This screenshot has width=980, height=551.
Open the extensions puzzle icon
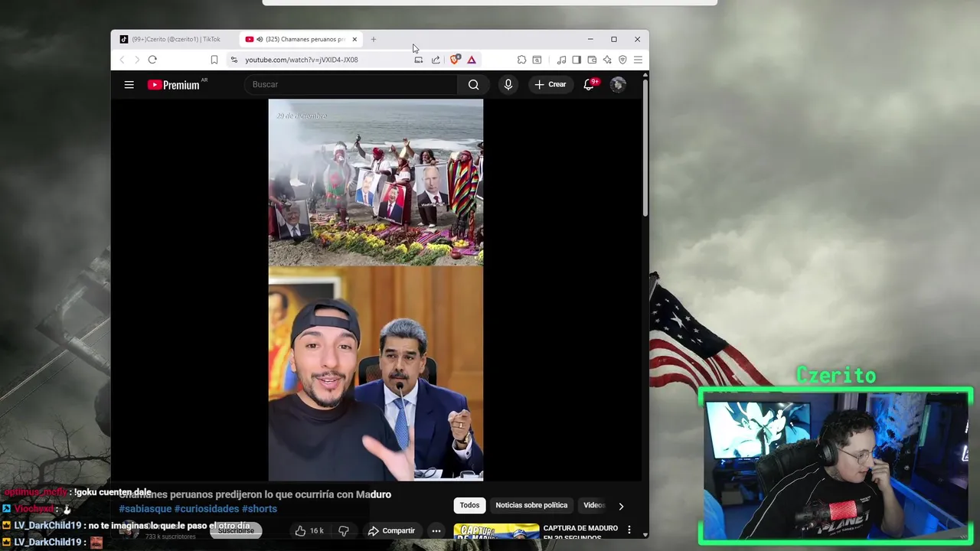click(x=521, y=60)
